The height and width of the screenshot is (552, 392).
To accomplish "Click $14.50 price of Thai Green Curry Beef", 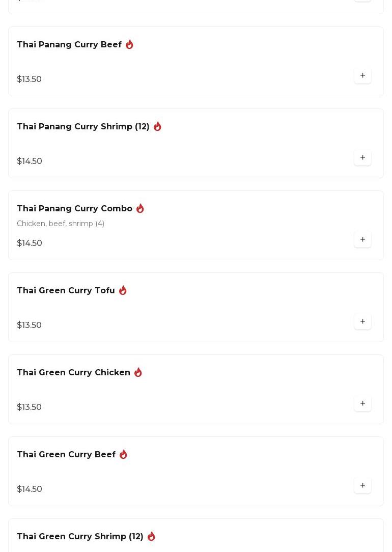I will [30, 489].
